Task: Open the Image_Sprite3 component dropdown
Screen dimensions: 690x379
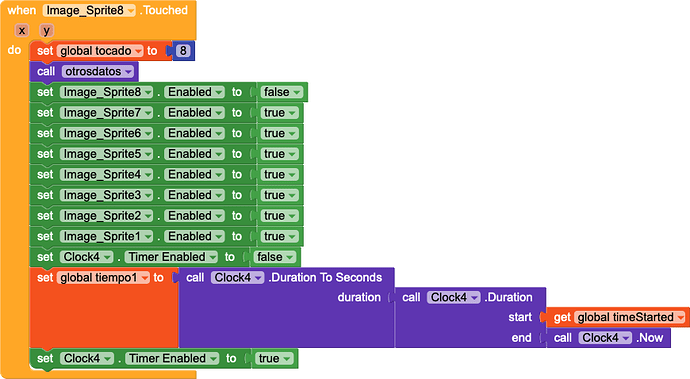Action: [x=106, y=195]
